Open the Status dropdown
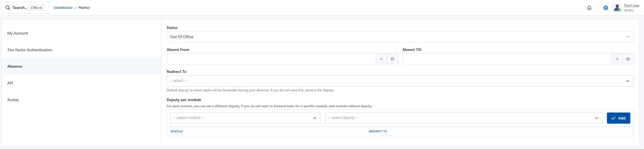Image resolution: width=644 pixels, height=149 pixels. (400, 37)
